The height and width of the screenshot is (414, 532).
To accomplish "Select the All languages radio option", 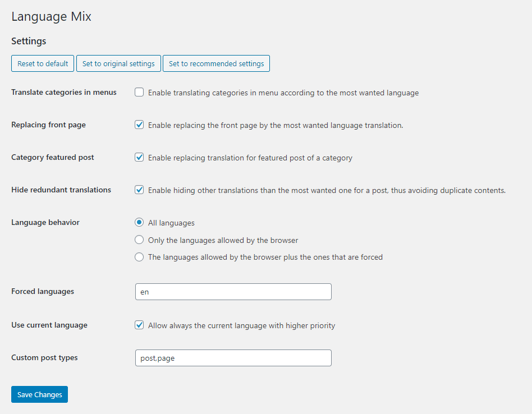I will pos(139,223).
